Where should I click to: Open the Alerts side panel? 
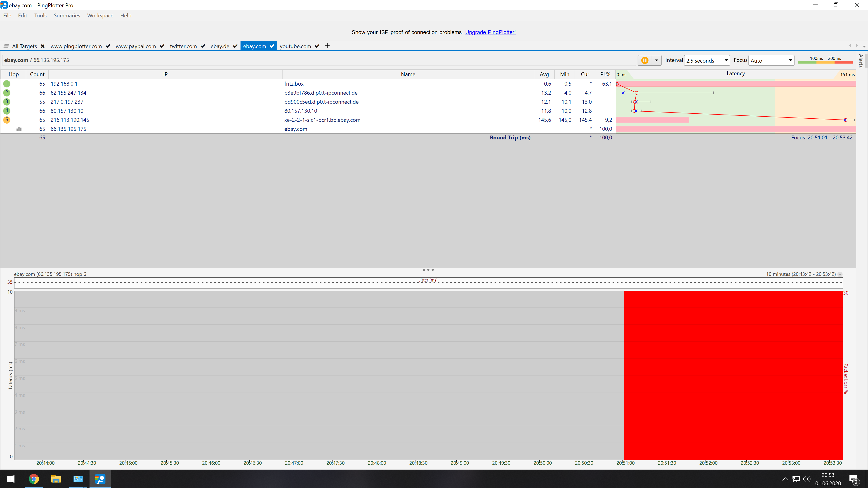tap(861, 61)
